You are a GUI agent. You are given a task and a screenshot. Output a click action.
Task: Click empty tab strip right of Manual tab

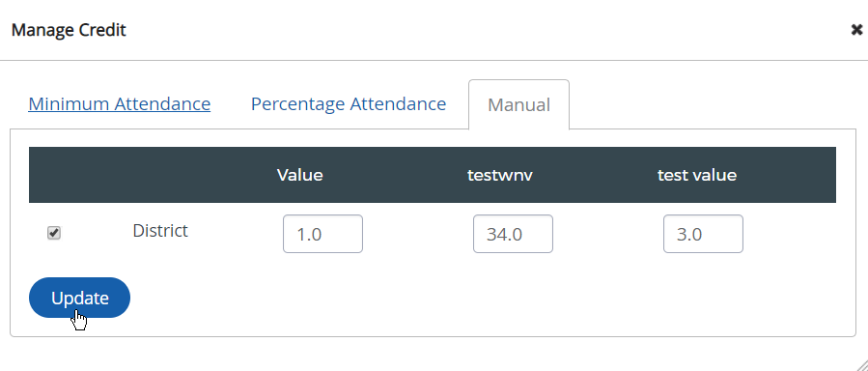pyautogui.click(x=712, y=104)
